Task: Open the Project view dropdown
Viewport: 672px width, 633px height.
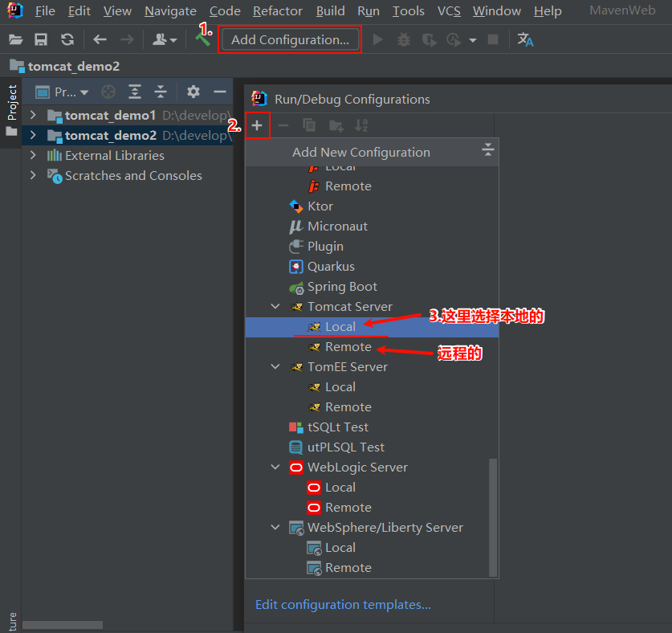Action: tap(62, 92)
